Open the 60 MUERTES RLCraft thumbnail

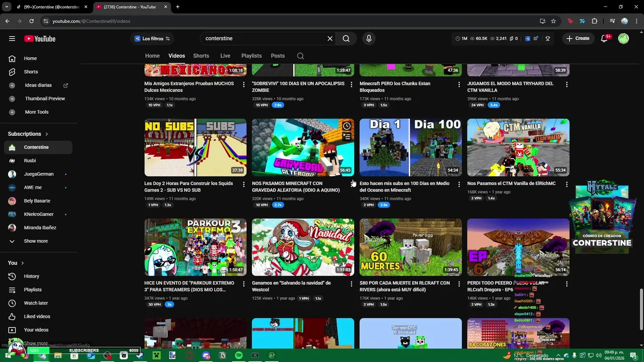coord(411,247)
